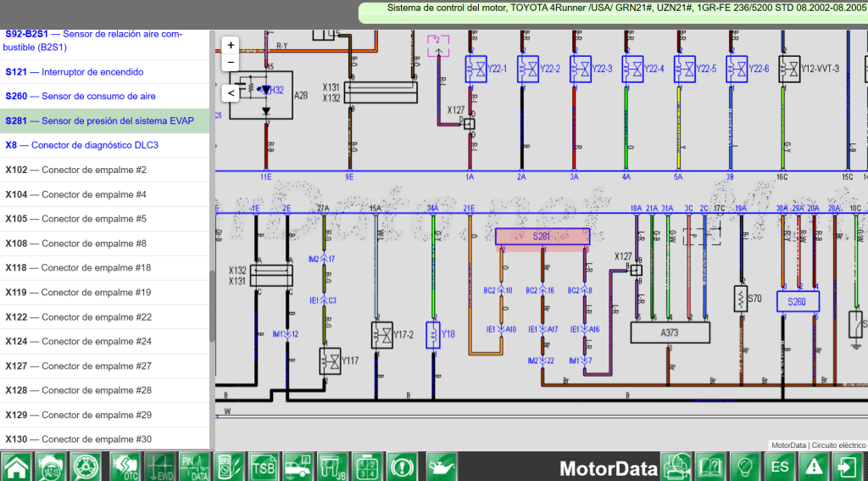
Task: Open the wheel hub search icon
Action: point(86,467)
